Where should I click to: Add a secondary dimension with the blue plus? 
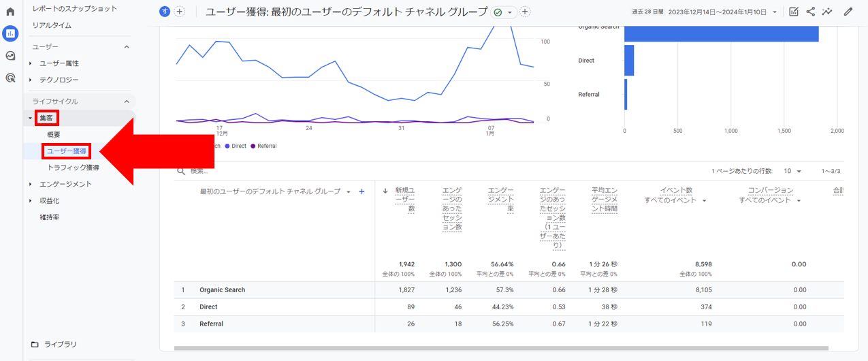[361, 191]
